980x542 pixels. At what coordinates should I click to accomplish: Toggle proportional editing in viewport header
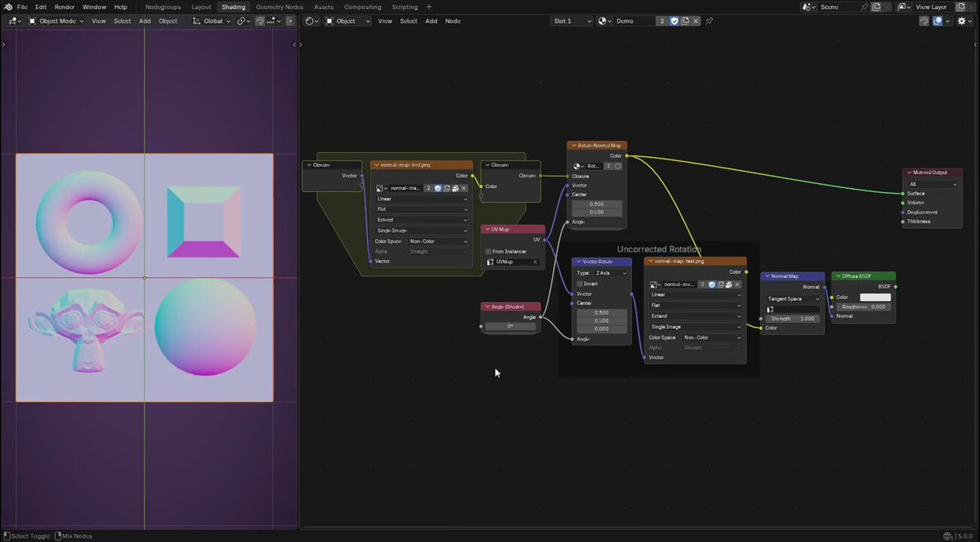pos(289,20)
